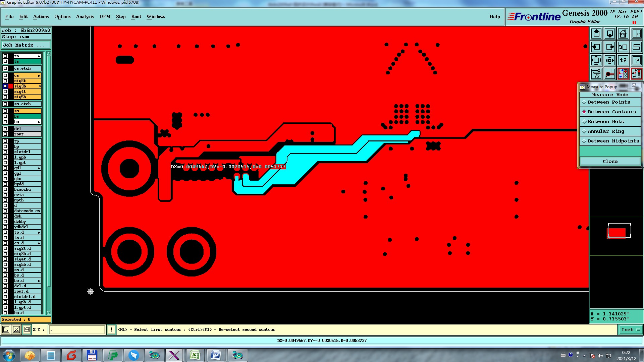644x362 pixels.
Task: Open the wrench and palette settings icon
Action: (596, 74)
